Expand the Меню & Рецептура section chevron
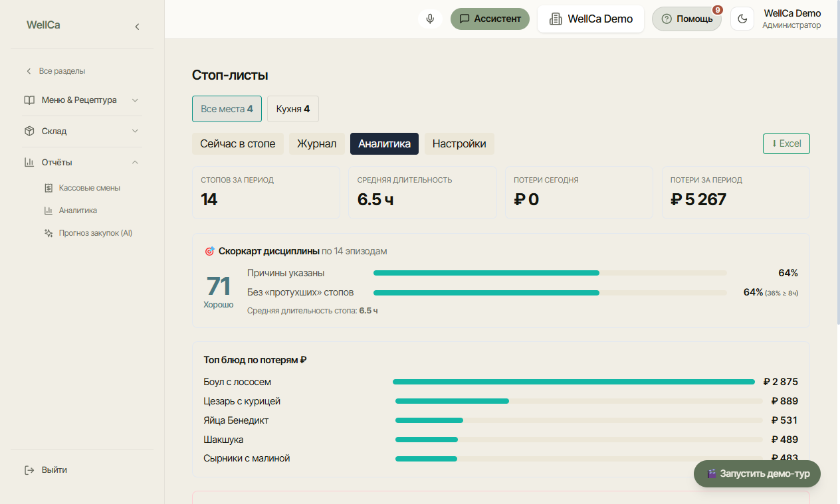 pos(135,100)
